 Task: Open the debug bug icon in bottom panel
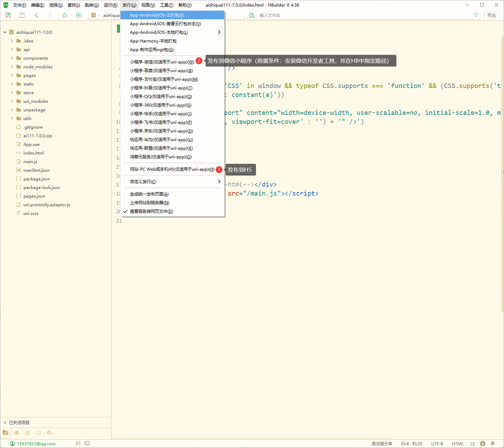[x=28, y=433]
